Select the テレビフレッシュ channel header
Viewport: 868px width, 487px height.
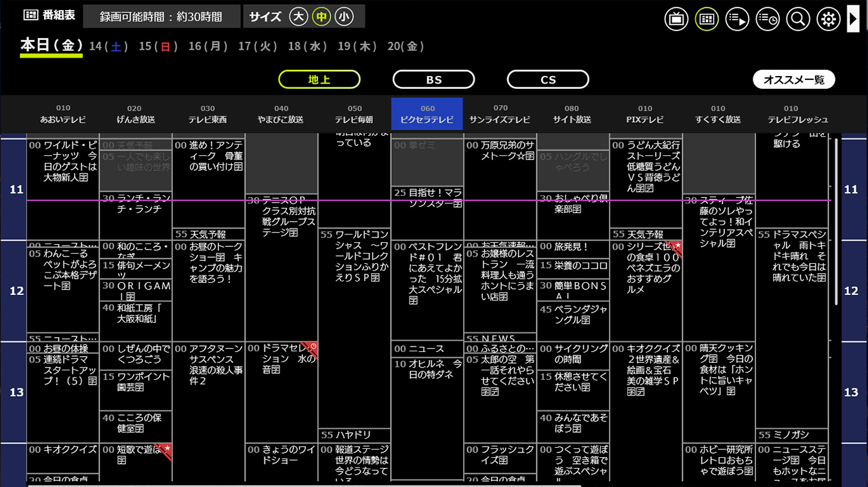791,114
